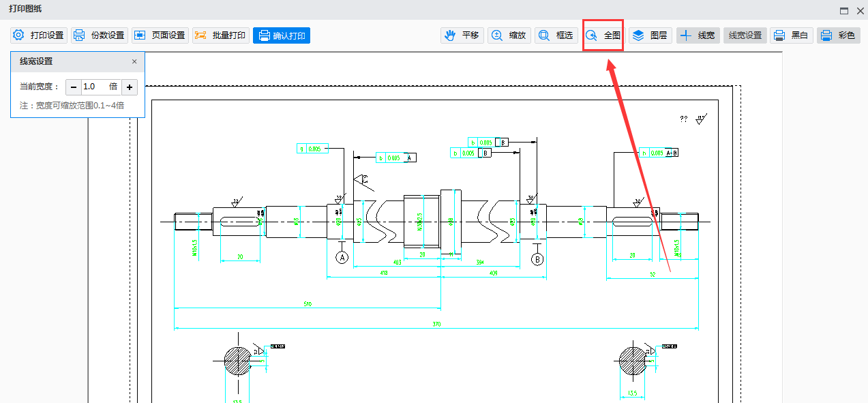868x403 pixels.
Task: Show the whole drawing with 全图
Action: click(x=603, y=35)
